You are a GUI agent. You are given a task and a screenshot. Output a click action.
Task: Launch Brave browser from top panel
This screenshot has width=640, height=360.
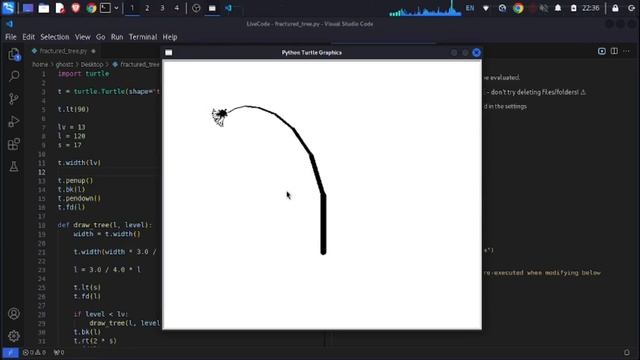[76, 8]
